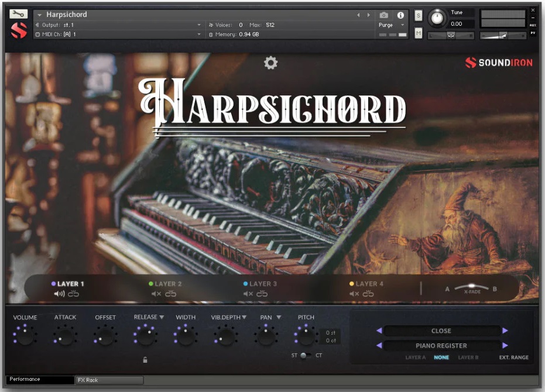The image size is (545, 392).
Task: Select the LAYER B option
Action: point(468,357)
